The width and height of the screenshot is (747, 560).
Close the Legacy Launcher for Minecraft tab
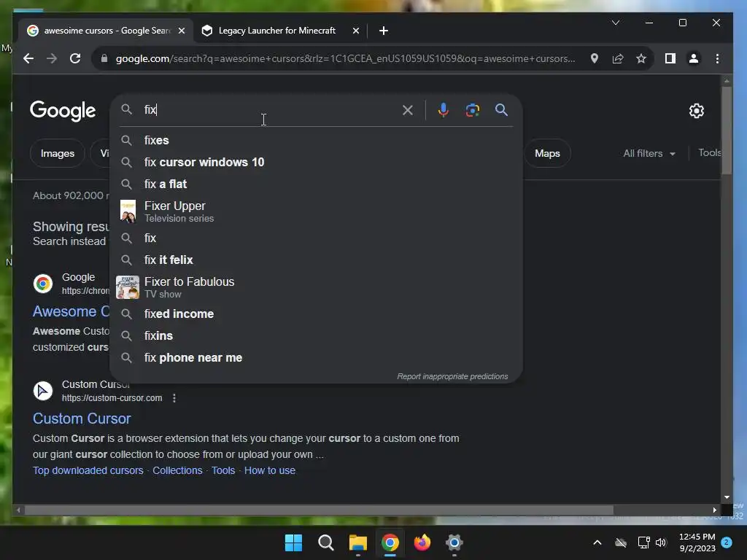click(x=356, y=31)
